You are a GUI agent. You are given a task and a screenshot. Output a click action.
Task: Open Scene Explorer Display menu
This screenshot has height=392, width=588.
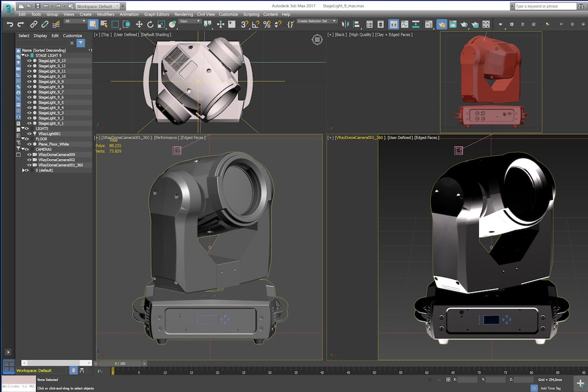point(40,35)
